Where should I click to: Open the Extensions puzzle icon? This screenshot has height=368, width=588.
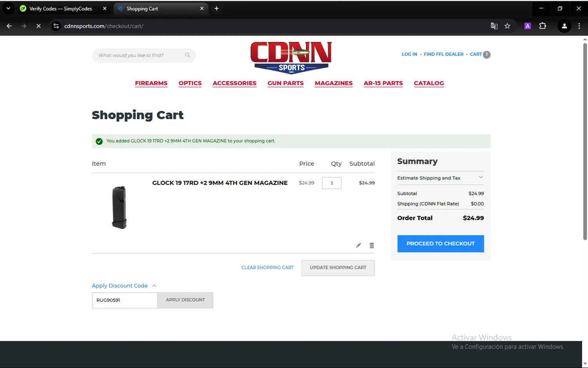click(x=543, y=26)
